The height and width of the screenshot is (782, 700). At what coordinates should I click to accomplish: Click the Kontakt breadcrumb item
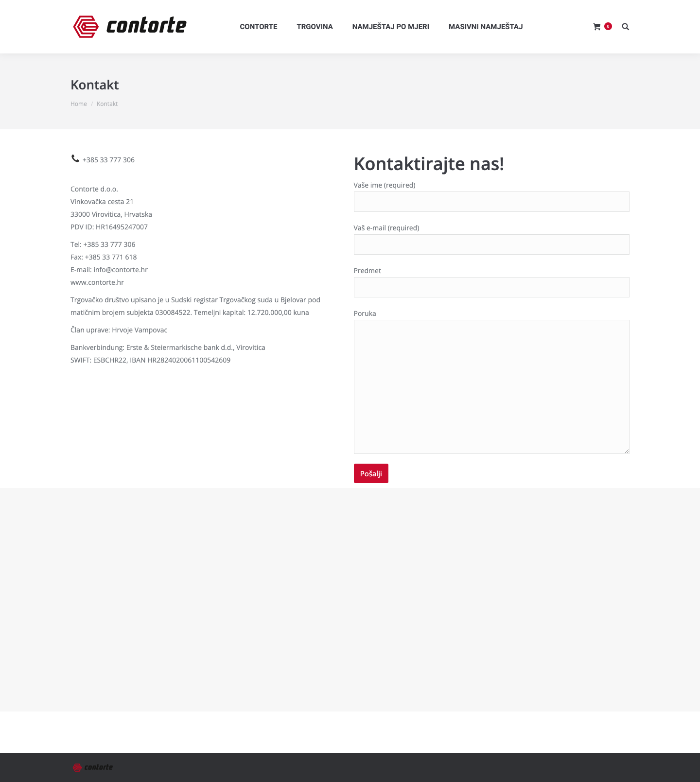coord(107,104)
